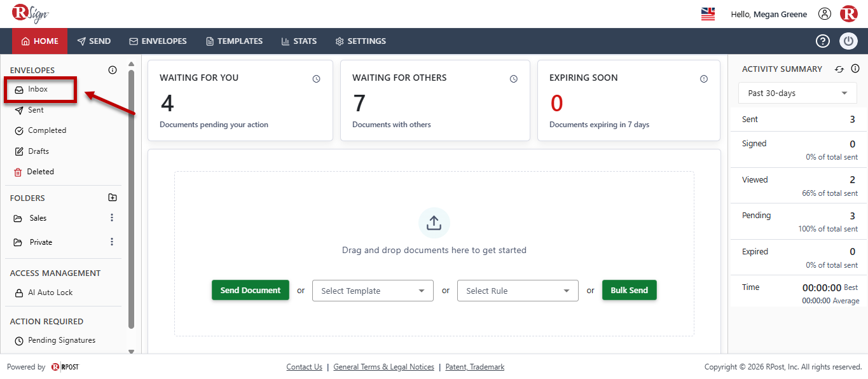The width and height of the screenshot is (868, 379).
Task: Open the Contact Us link
Action: (304, 367)
